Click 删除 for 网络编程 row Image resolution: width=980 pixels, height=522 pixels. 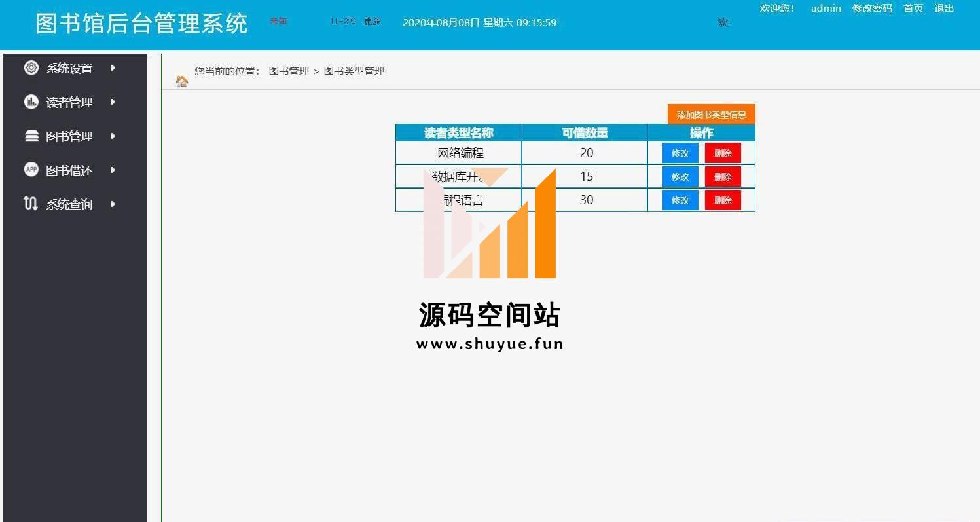click(x=723, y=153)
